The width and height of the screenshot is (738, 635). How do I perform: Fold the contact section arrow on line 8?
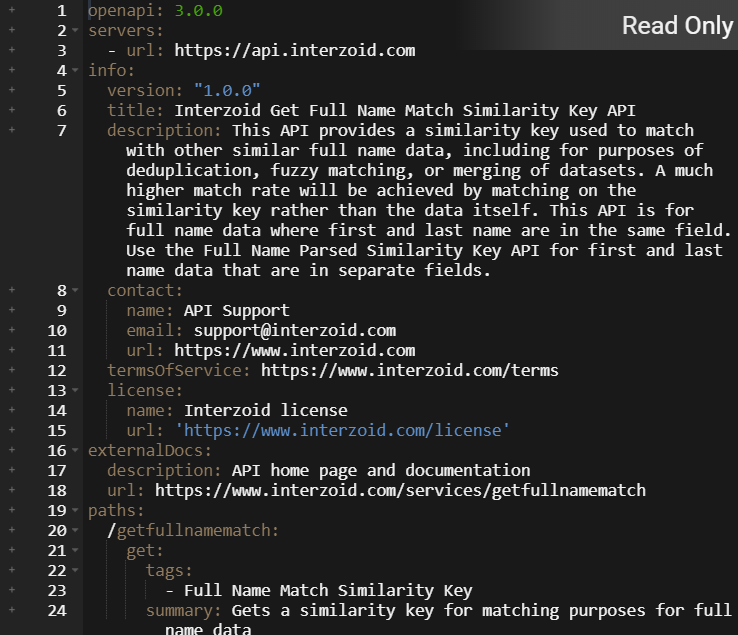click(75, 290)
